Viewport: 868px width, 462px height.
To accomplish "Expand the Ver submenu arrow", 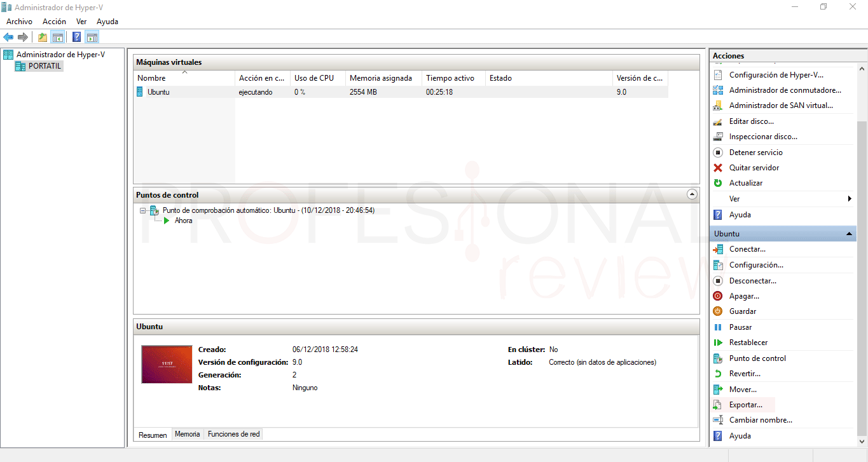I will pos(850,199).
